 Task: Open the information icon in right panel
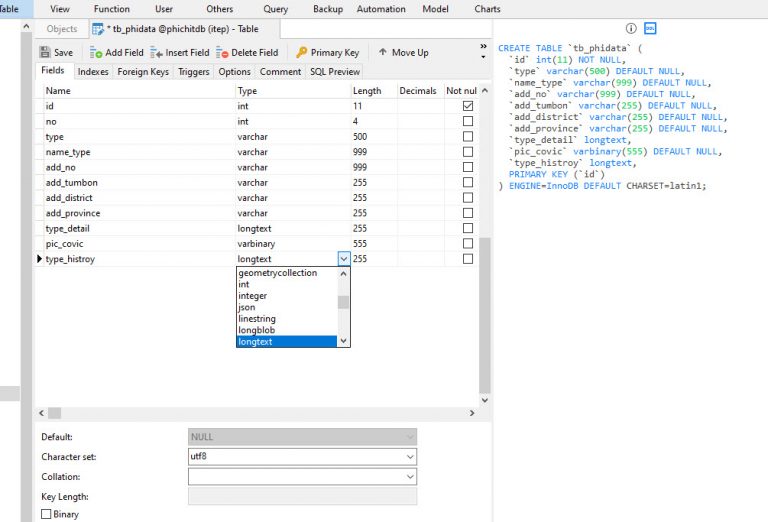[x=631, y=29]
